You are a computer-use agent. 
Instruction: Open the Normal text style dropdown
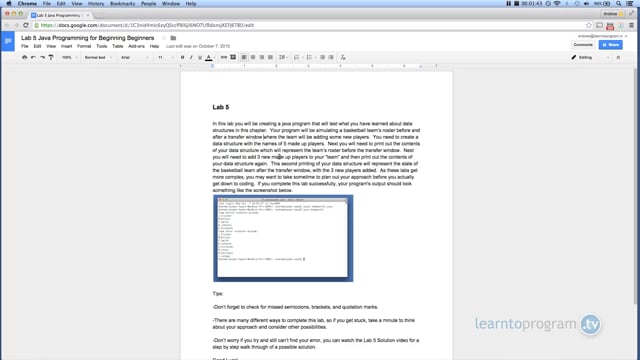[x=98, y=58]
